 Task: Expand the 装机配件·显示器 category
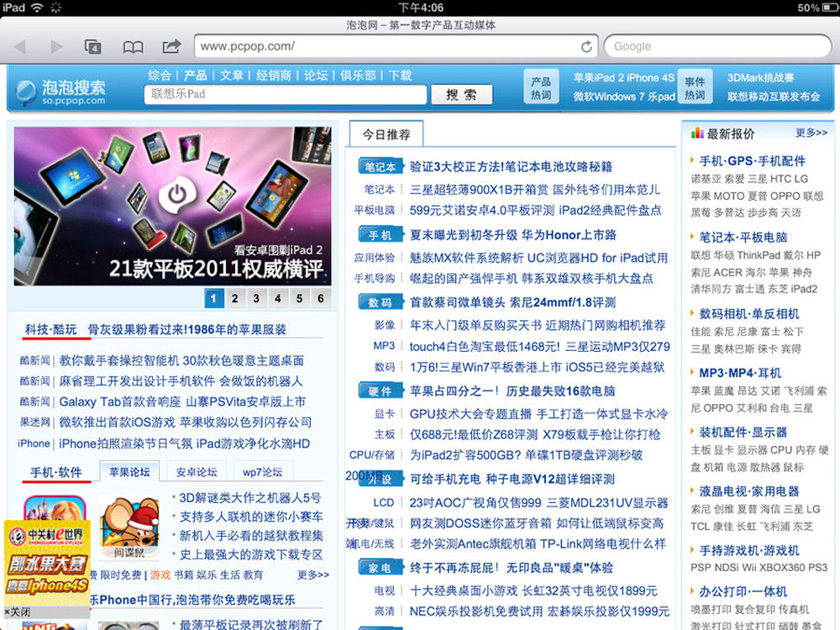743,433
